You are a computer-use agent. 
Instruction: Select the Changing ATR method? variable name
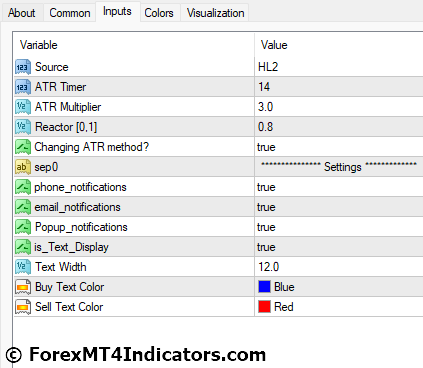coord(92,147)
